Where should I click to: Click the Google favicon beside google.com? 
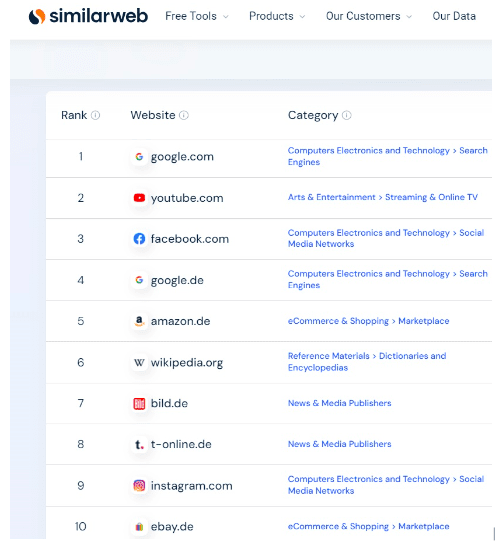pyautogui.click(x=139, y=157)
